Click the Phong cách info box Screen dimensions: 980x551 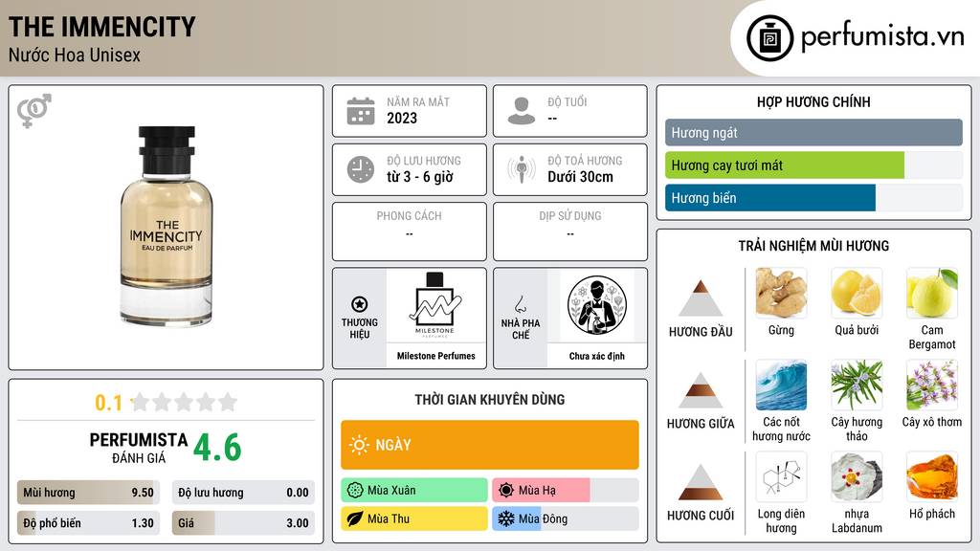pyautogui.click(x=410, y=231)
